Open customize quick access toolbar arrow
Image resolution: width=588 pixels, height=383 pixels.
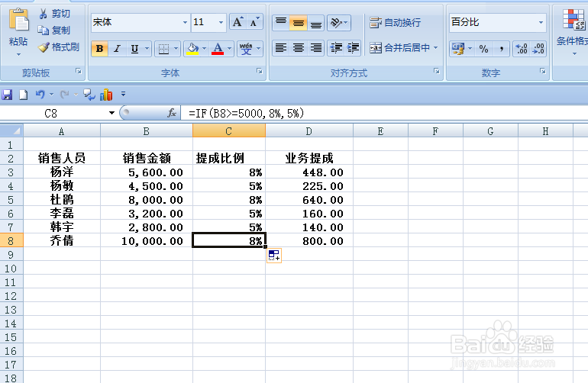pos(123,95)
